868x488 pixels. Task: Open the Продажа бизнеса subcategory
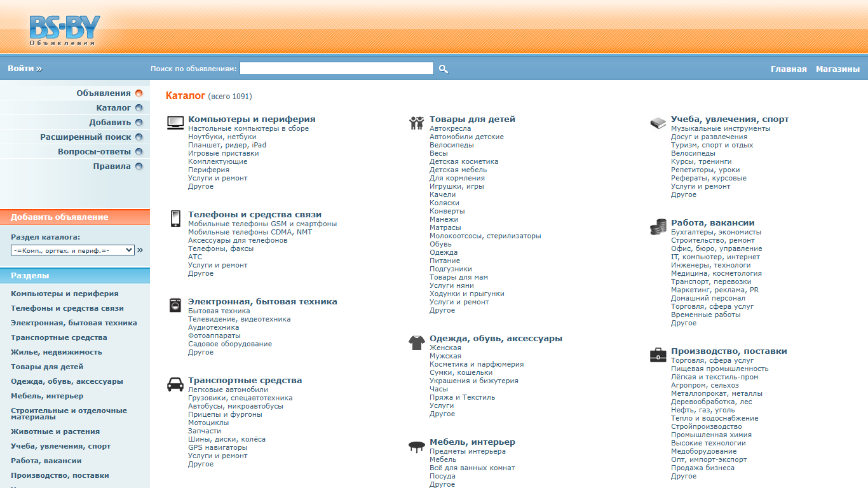click(703, 468)
